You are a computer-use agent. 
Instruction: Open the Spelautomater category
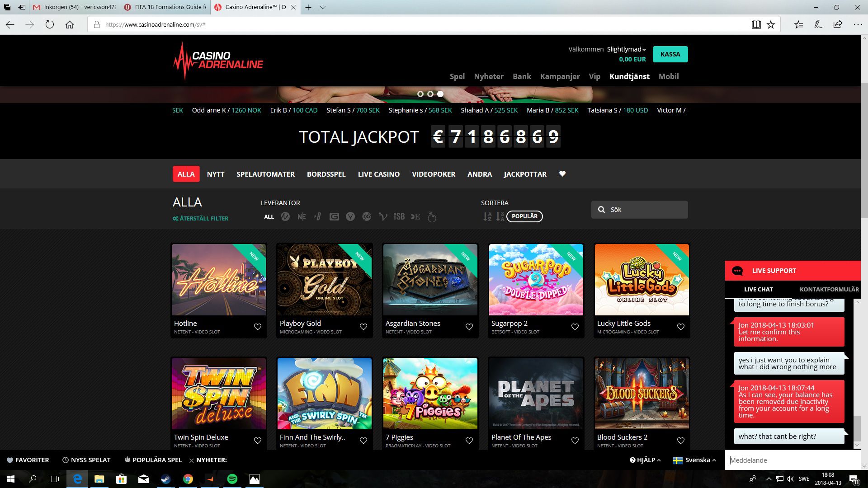265,174
